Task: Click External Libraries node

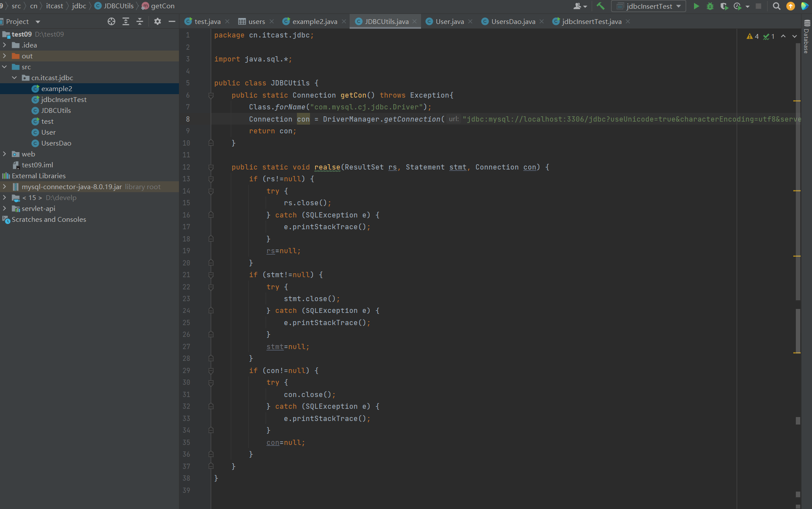Action: 39,176
